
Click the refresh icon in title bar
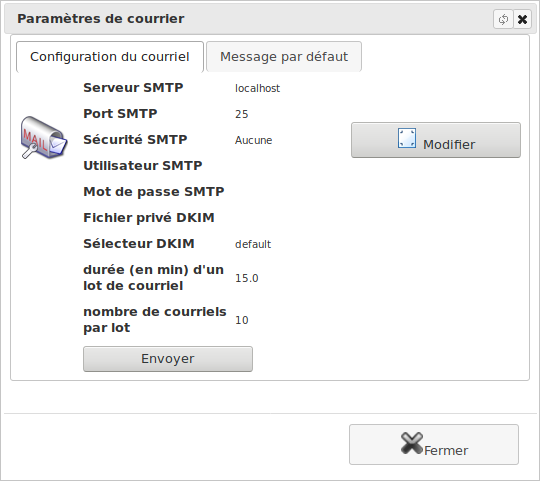pyautogui.click(x=503, y=19)
